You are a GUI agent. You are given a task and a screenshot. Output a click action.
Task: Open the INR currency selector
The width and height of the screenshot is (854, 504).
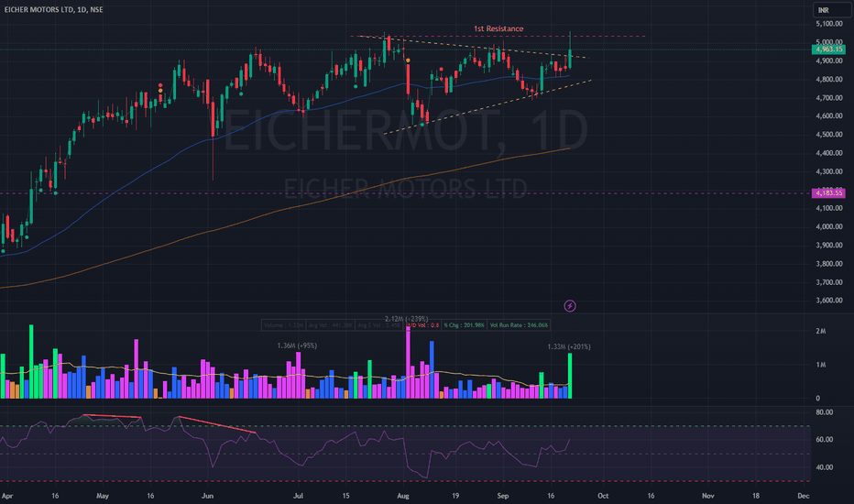tap(832, 10)
